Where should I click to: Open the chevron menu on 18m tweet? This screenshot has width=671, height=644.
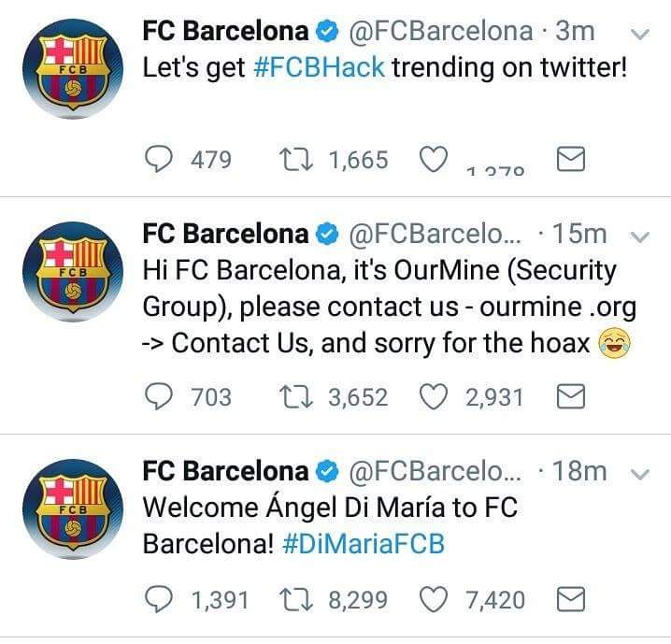tap(640, 474)
